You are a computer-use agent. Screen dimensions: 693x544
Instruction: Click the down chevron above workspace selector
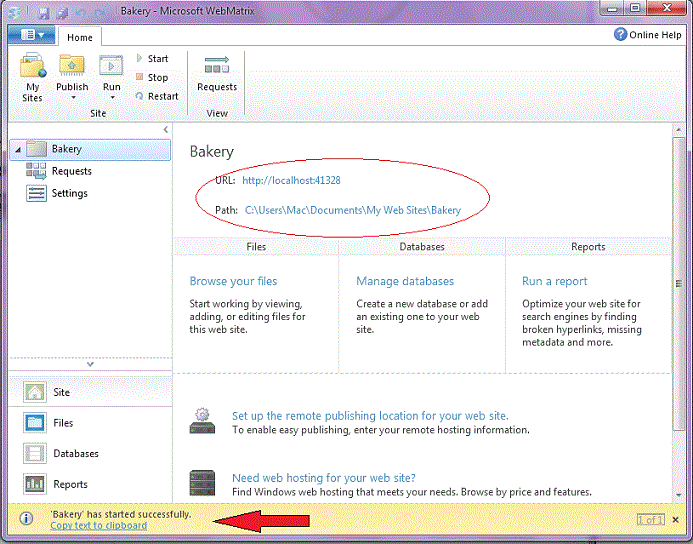pyautogui.click(x=90, y=364)
